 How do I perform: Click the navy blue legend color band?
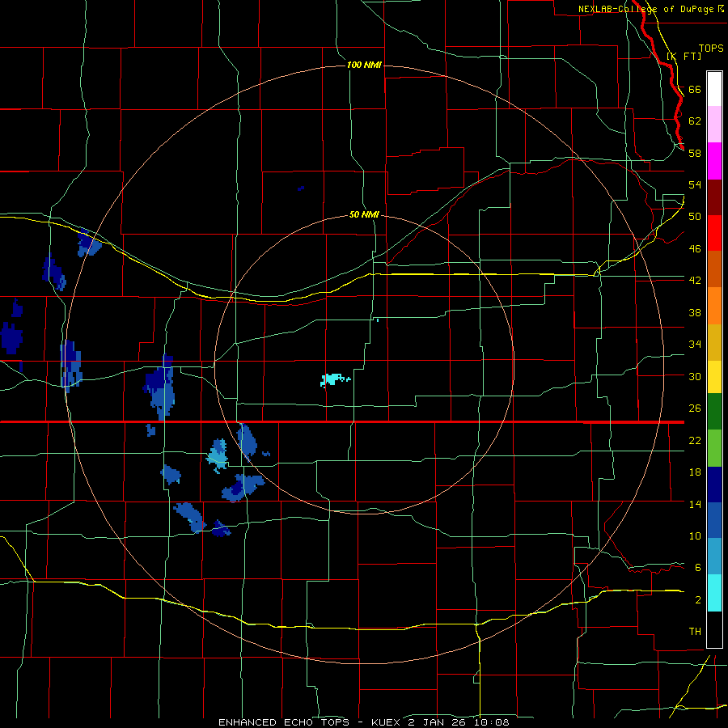(714, 485)
